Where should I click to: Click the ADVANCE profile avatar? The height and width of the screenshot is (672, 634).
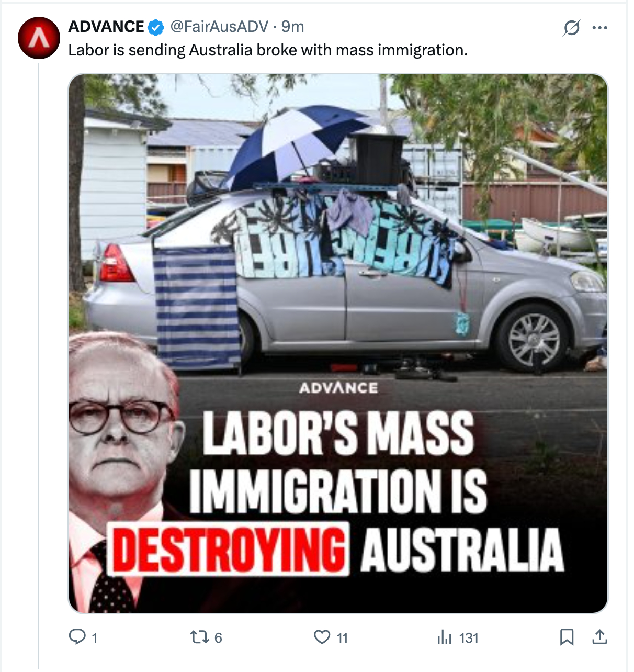[39, 38]
